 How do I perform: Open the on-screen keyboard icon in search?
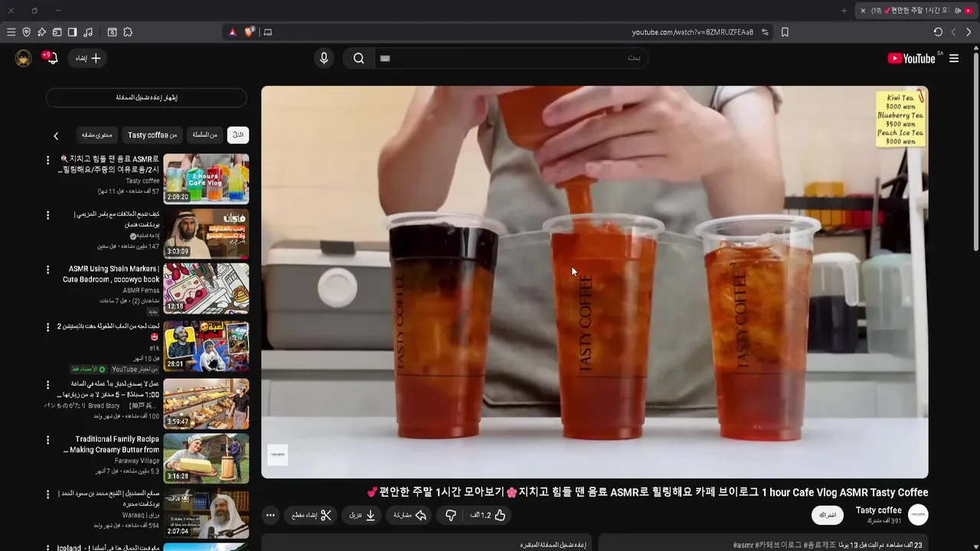(x=385, y=58)
